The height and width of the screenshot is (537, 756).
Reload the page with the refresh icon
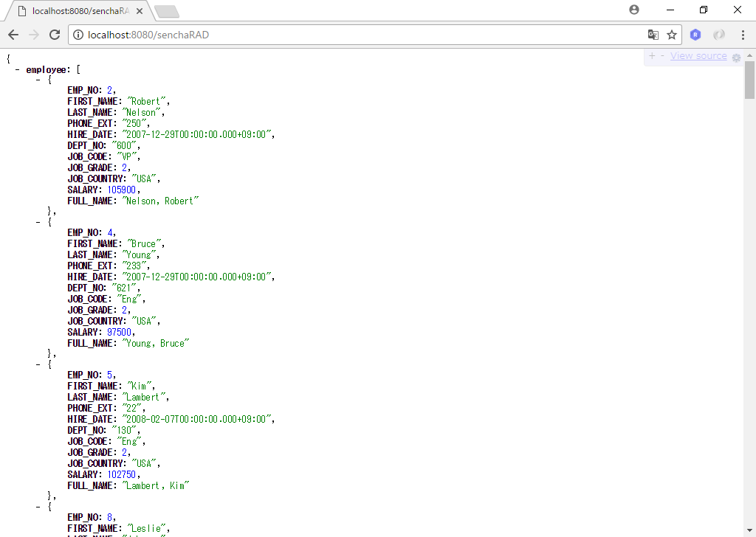[x=52, y=35]
